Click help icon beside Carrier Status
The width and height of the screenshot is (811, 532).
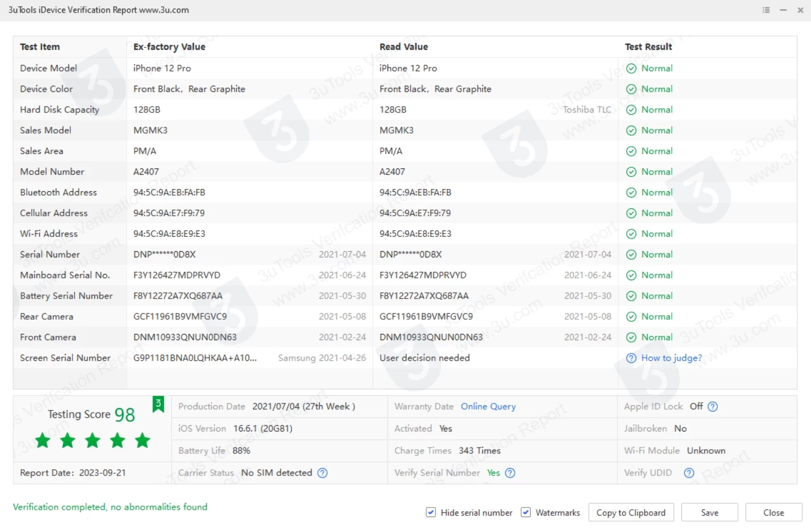click(x=322, y=473)
